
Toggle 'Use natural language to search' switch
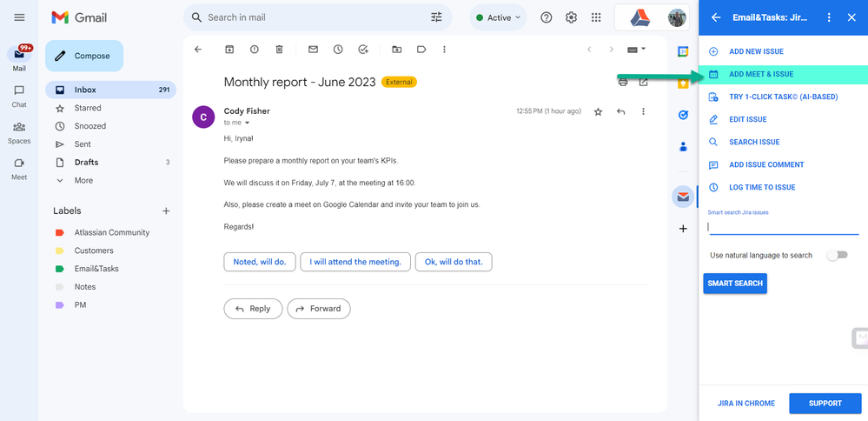[837, 255]
